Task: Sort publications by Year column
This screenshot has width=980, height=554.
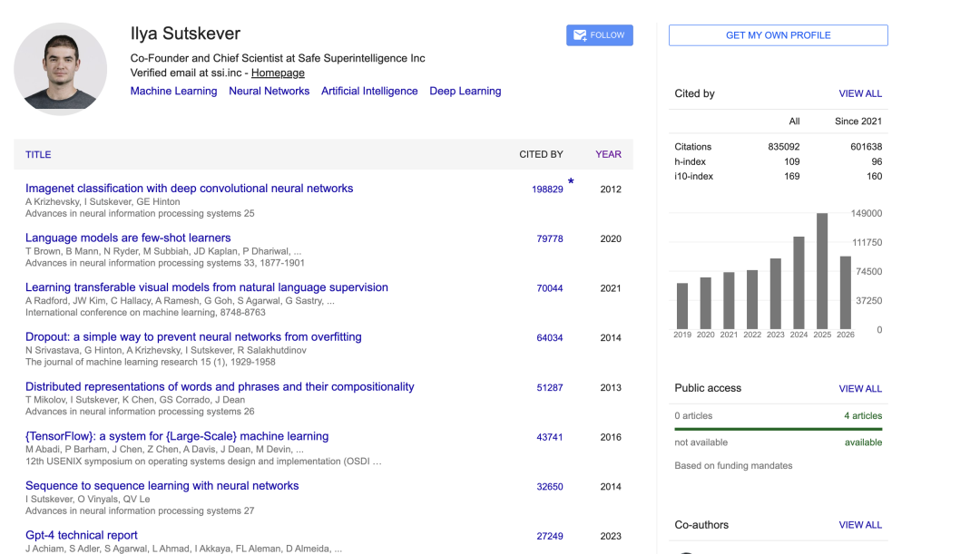Action: [608, 154]
